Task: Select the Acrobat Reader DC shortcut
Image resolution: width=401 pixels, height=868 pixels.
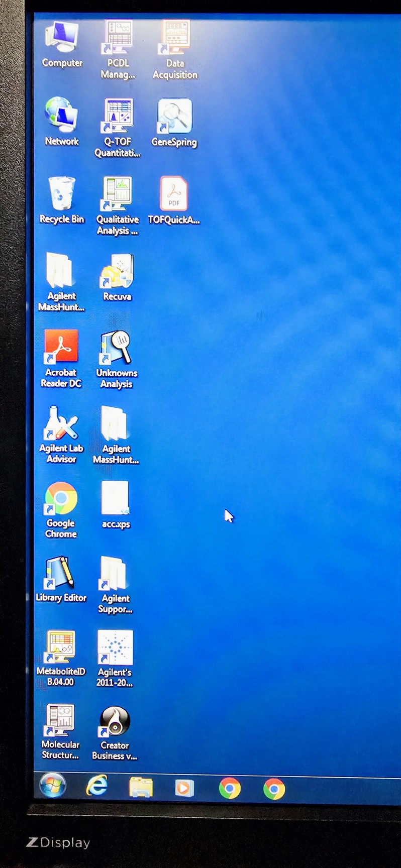Action: point(61,347)
